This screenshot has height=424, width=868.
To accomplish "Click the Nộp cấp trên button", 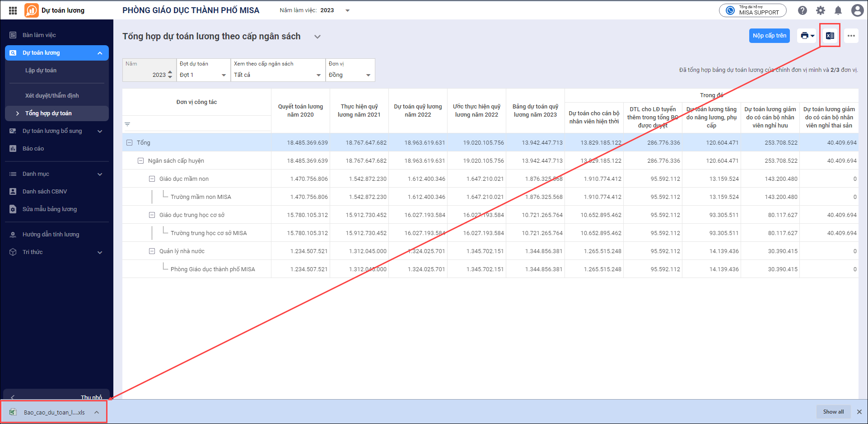I will [x=770, y=36].
